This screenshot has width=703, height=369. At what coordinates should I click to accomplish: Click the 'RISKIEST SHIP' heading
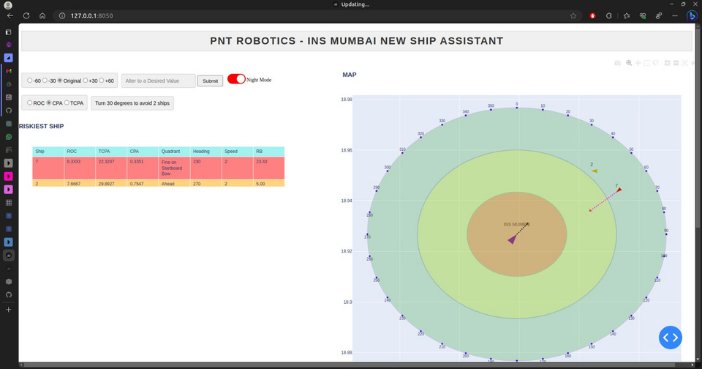(x=41, y=126)
